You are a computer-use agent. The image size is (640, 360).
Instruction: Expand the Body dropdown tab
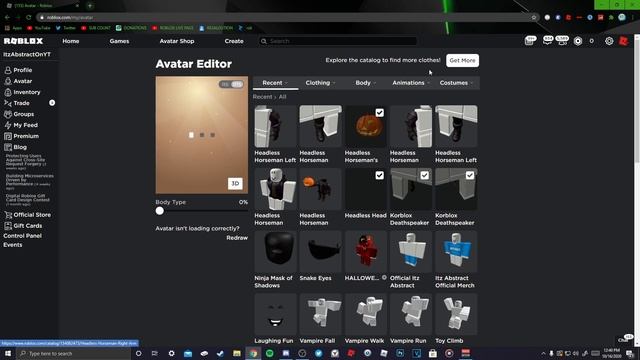365,83
